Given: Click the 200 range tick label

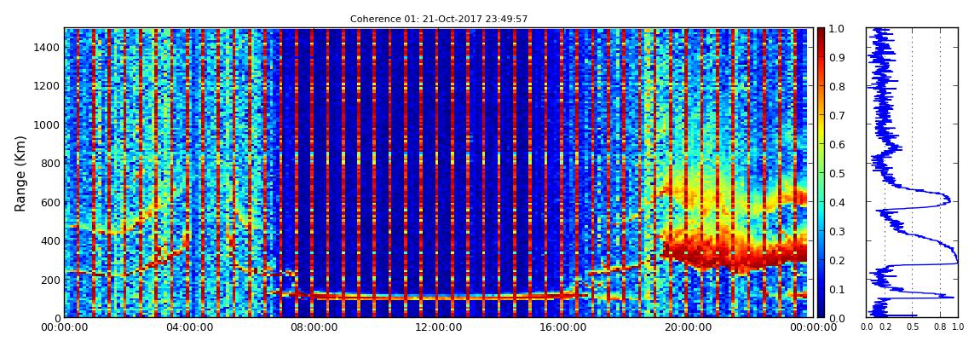Looking at the screenshot, I should click(49, 280).
